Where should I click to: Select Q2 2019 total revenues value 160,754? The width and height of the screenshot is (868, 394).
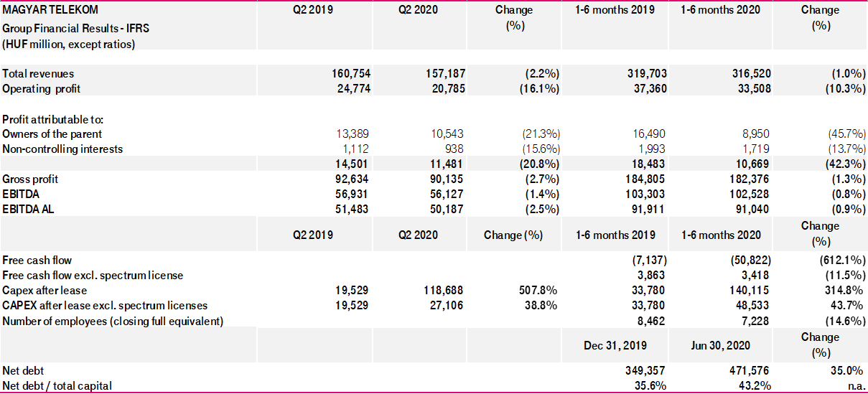350,73
